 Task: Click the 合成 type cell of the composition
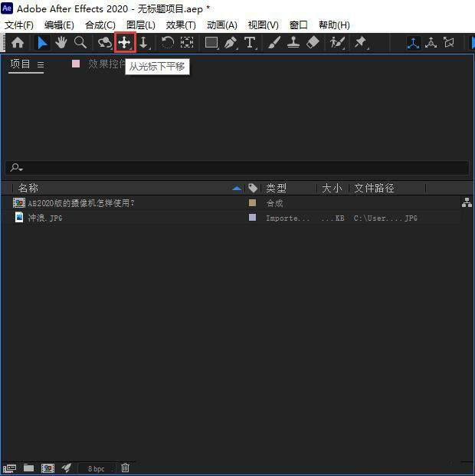click(275, 203)
